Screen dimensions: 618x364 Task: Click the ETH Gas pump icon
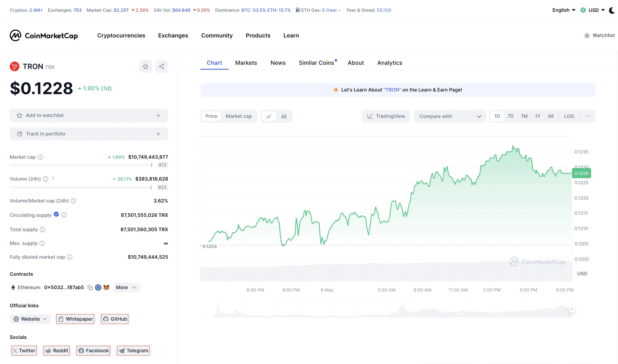(x=298, y=10)
